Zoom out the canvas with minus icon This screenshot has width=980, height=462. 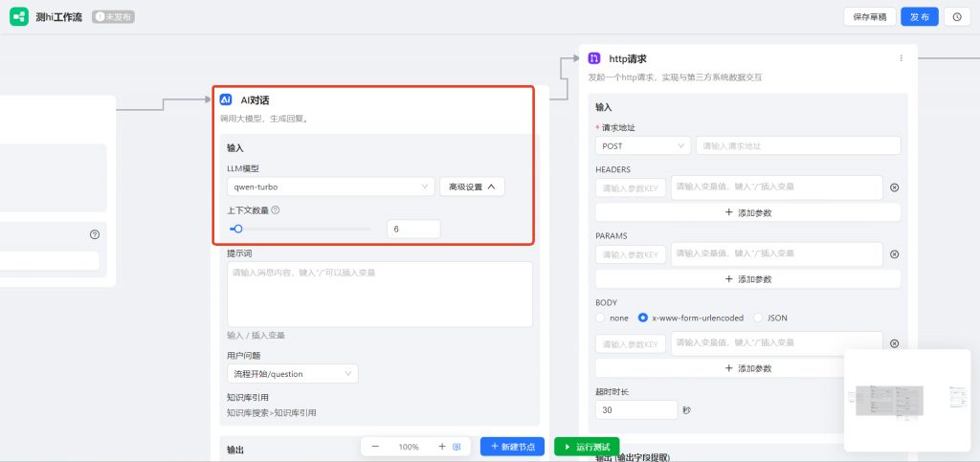375,447
